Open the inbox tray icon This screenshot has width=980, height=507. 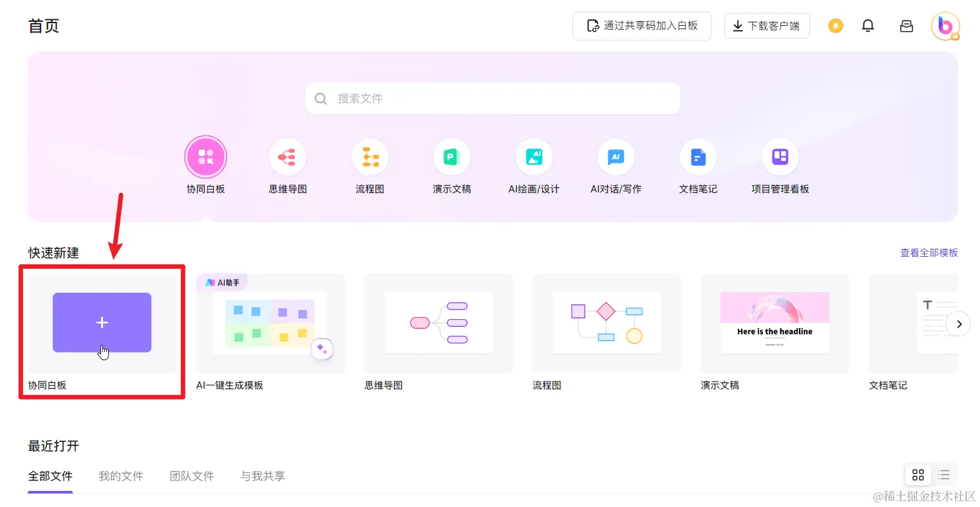click(906, 26)
